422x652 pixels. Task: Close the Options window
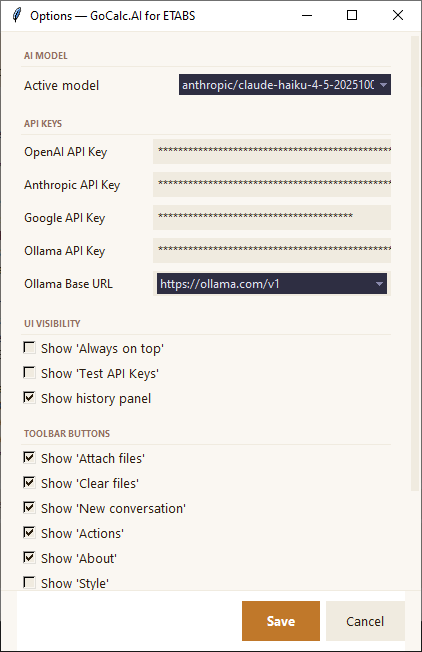point(398,15)
